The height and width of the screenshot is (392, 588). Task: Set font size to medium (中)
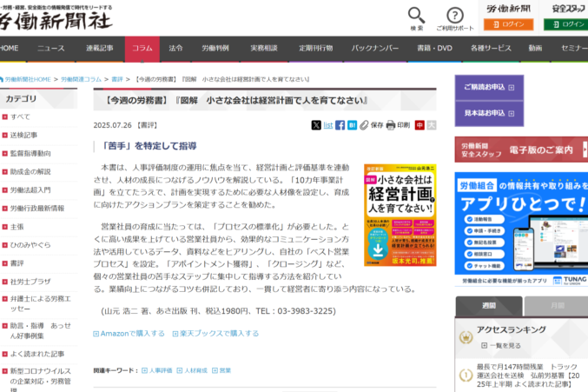coord(420,125)
